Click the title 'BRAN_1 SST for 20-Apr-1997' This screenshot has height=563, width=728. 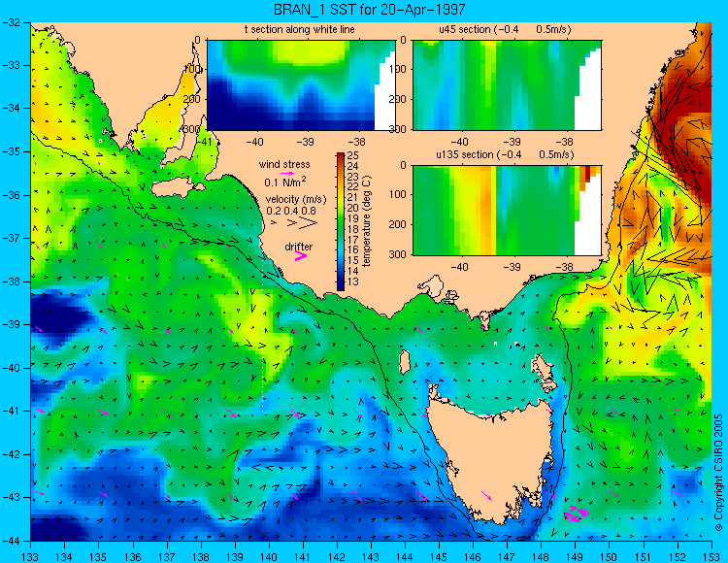click(x=369, y=9)
